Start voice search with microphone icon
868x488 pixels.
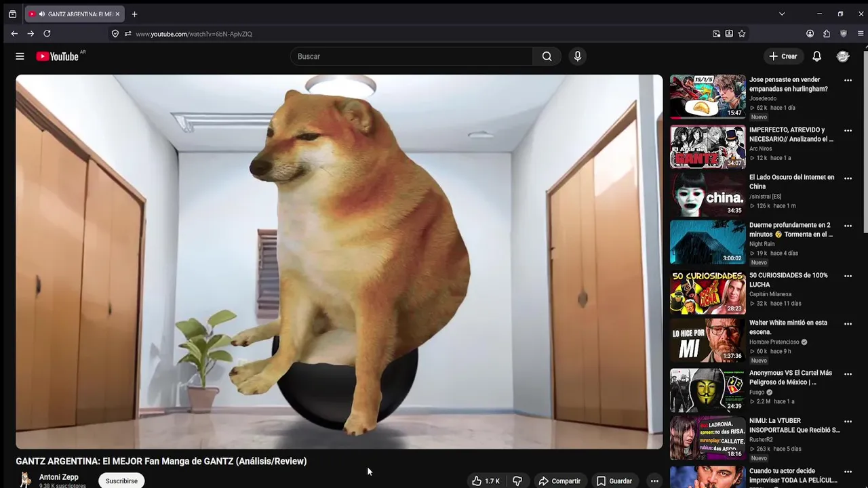pos(578,56)
